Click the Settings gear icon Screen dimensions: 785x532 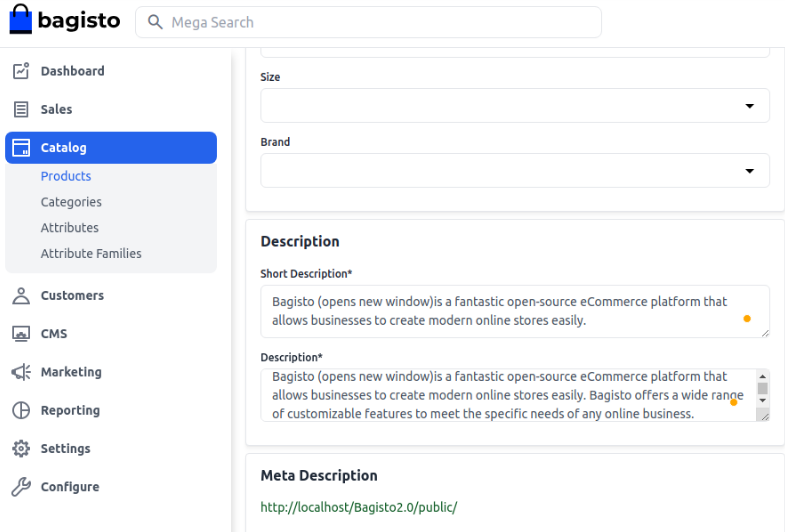click(x=21, y=449)
